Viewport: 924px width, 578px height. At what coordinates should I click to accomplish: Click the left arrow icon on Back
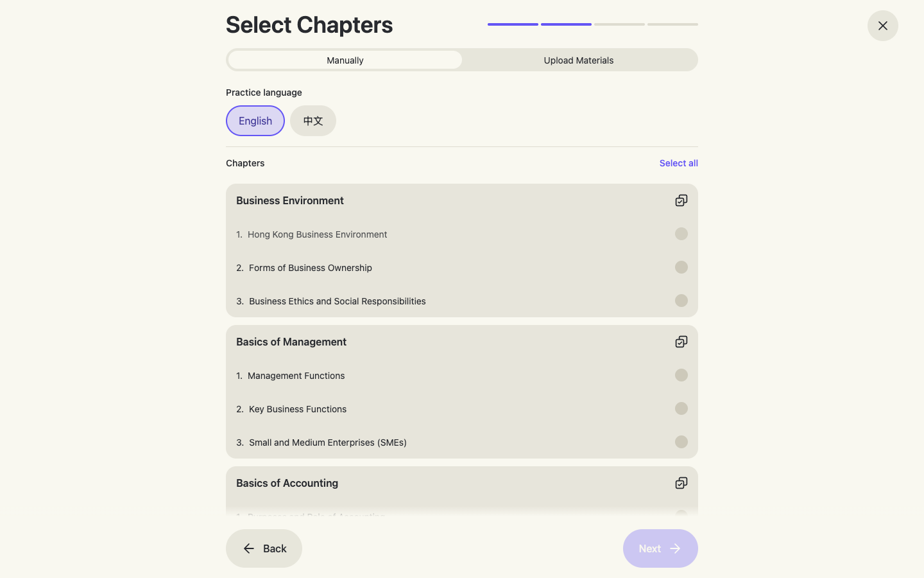(x=249, y=548)
